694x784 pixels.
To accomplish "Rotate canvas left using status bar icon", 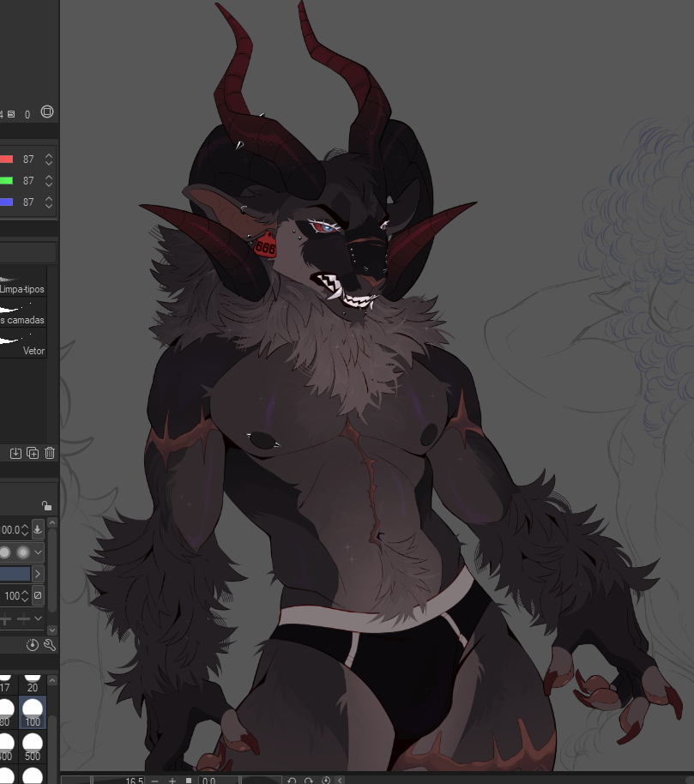I will click(292, 781).
